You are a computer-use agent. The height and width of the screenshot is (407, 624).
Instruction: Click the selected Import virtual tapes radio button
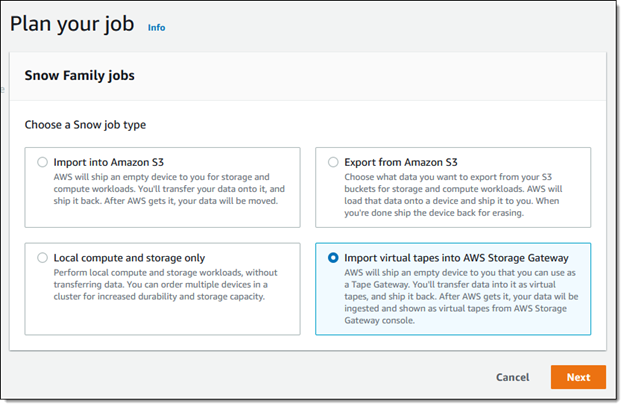[333, 258]
